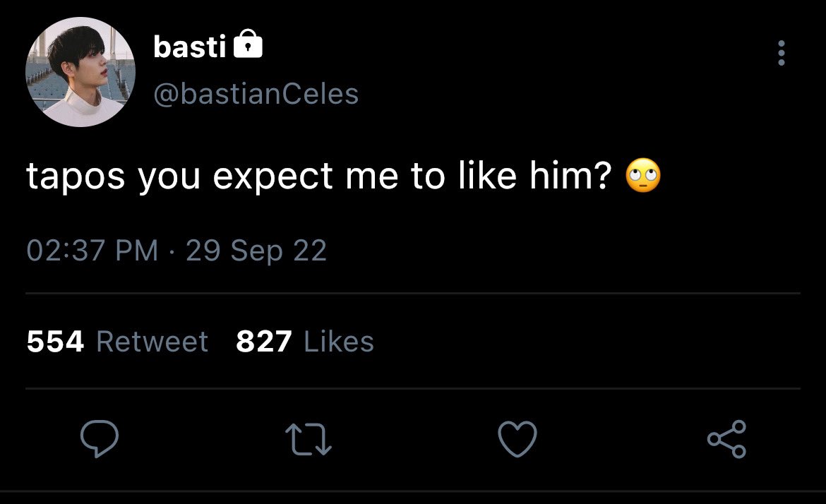Open the share icon options

(x=726, y=438)
